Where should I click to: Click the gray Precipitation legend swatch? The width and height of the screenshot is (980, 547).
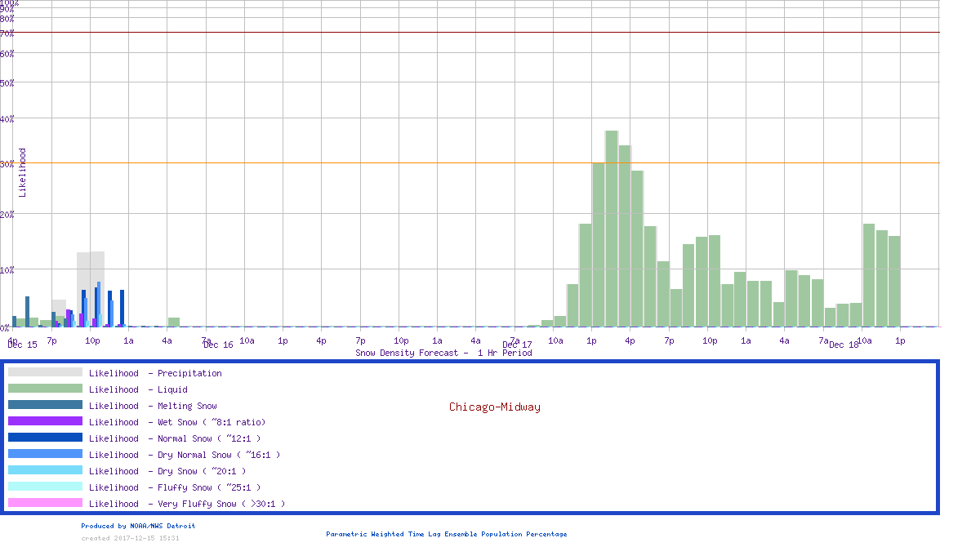click(45, 373)
